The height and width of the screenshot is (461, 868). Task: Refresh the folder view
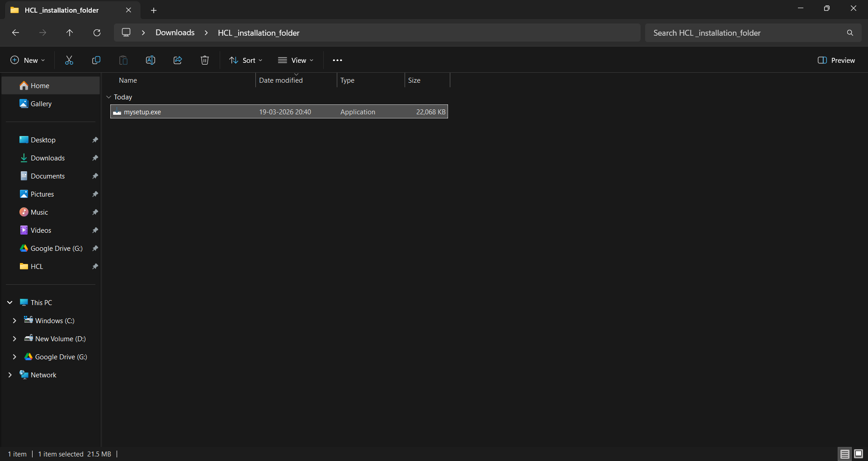[97, 33]
